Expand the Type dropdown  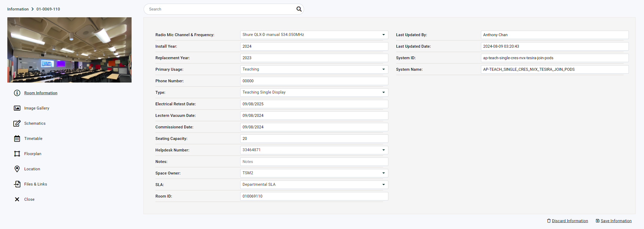coord(314,92)
